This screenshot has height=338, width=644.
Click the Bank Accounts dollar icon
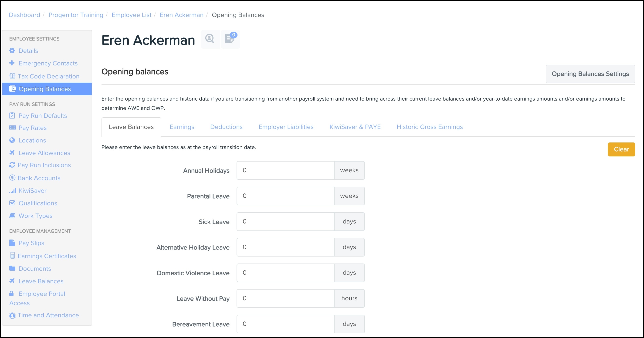click(x=12, y=178)
